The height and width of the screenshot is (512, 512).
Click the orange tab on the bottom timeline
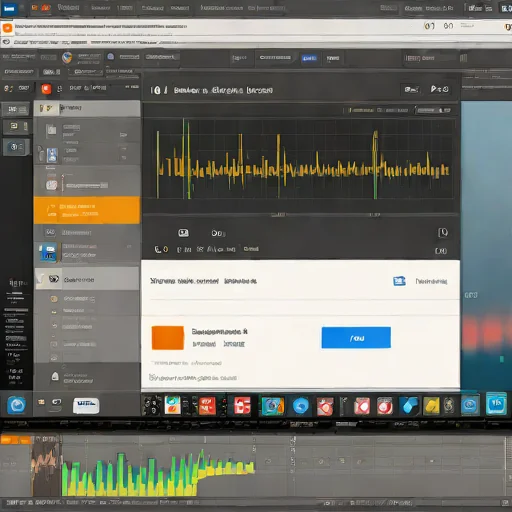coord(15,440)
